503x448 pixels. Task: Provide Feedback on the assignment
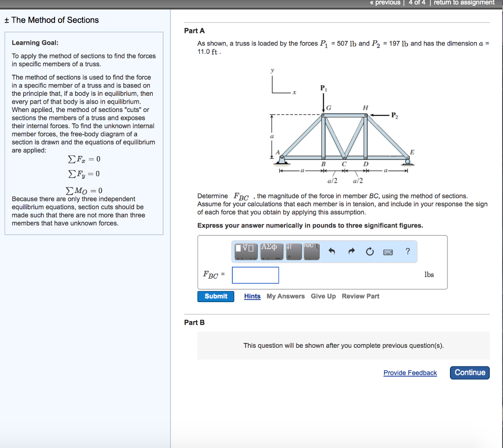[410, 373]
